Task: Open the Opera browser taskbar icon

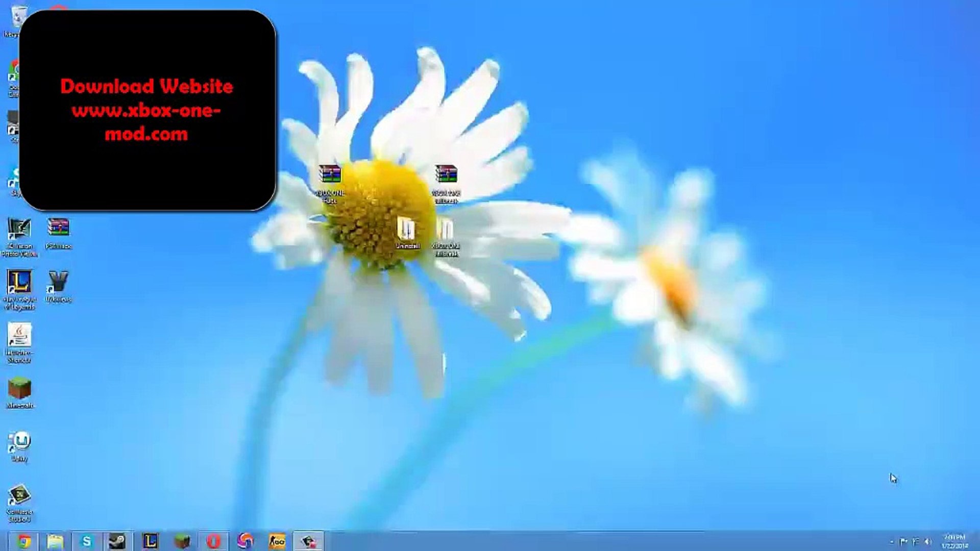Action: (213, 541)
